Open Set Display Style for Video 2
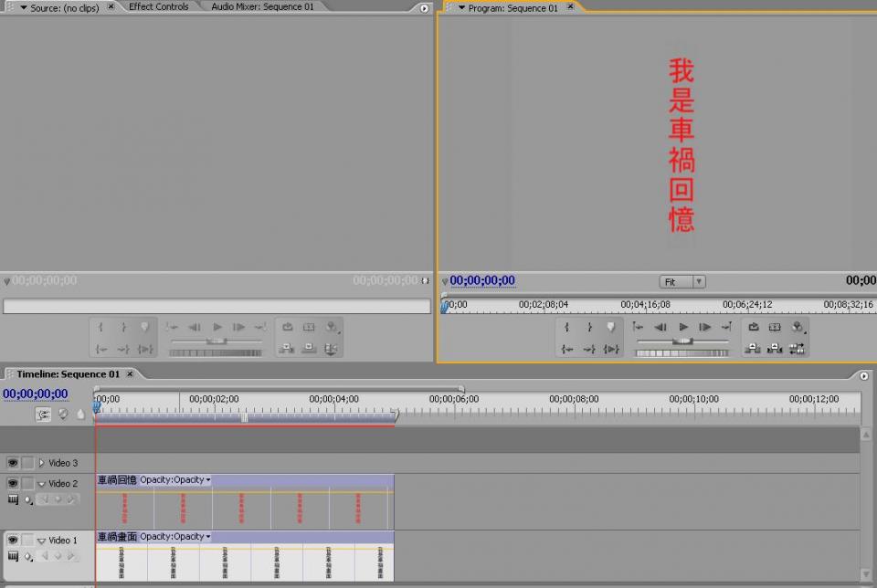The height and width of the screenshot is (588, 877). [x=13, y=499]
